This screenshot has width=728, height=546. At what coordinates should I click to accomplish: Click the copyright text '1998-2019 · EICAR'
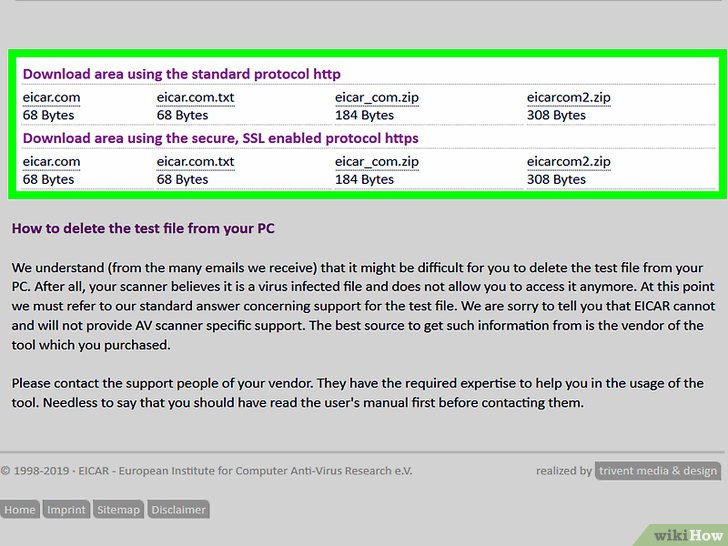(61, 471)
